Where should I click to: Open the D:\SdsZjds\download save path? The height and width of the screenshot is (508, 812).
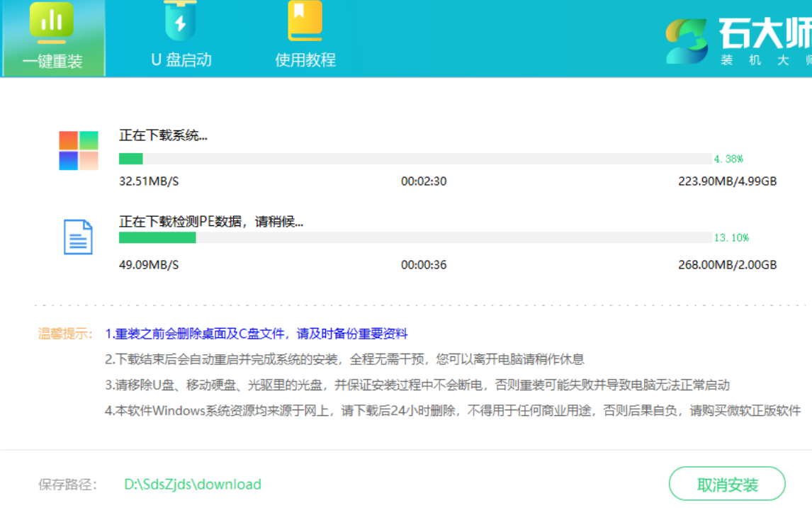(193, 485)
